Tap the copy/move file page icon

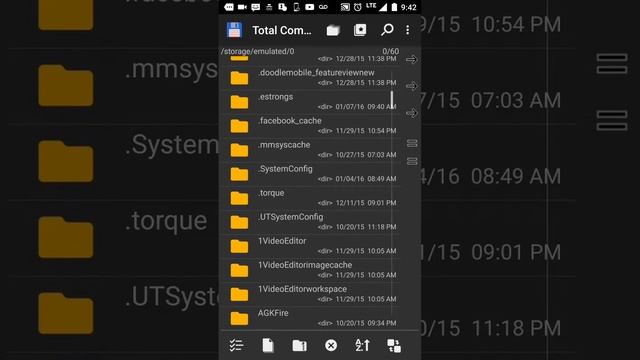[268, 345]
